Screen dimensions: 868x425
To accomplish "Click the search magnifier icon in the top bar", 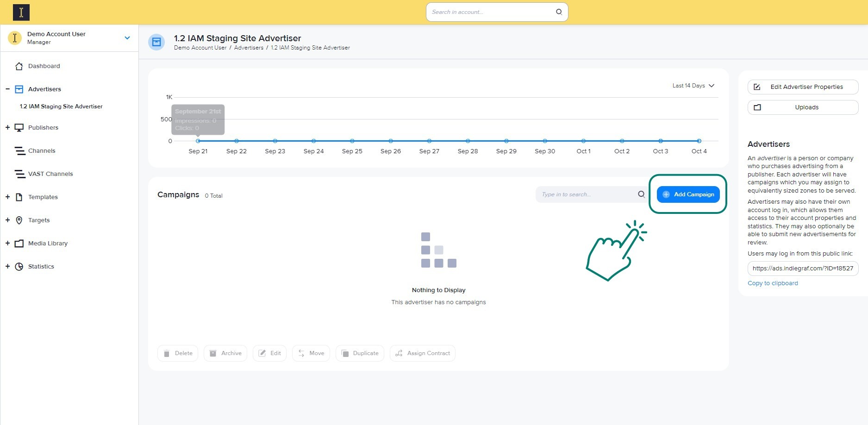I will [559, 12].
